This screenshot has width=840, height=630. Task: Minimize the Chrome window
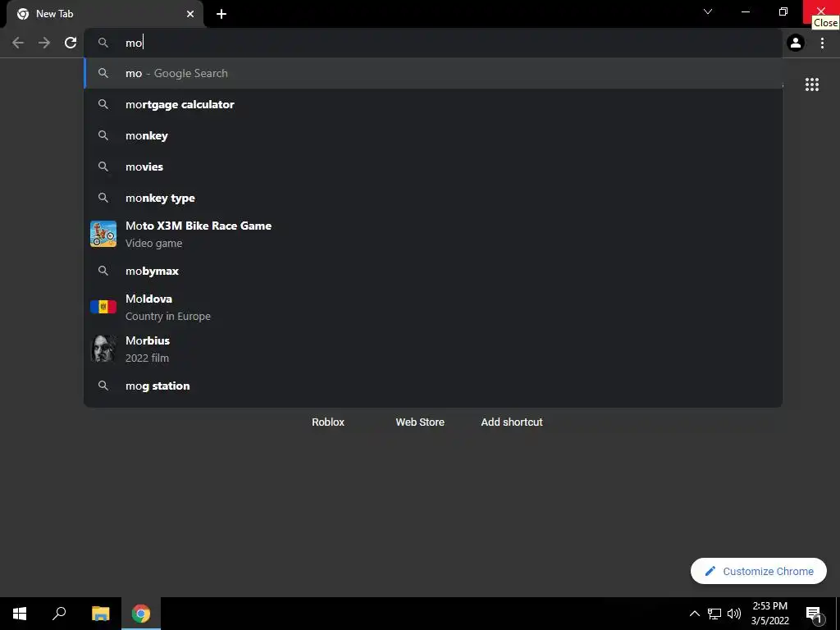(x=745, y=11)
